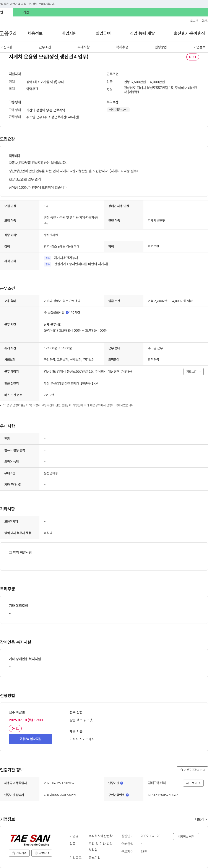Click the 연봉 3,600만원 ~ 4,000만원 이하 value
The width and height of the screenshot is (208, 868).
tap(170, 301)
